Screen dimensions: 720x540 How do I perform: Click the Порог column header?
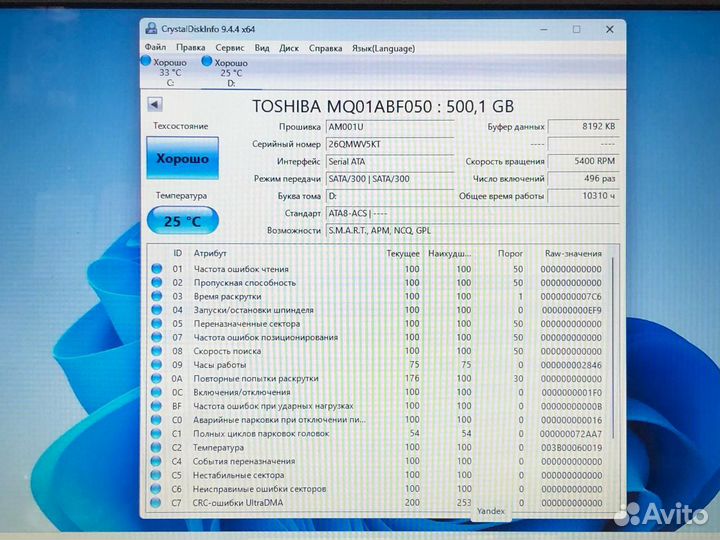click(510, 253)
